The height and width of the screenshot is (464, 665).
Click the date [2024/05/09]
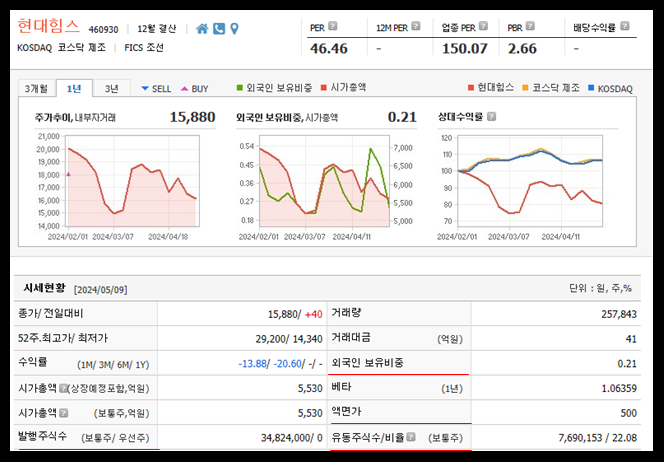(101, 290)
